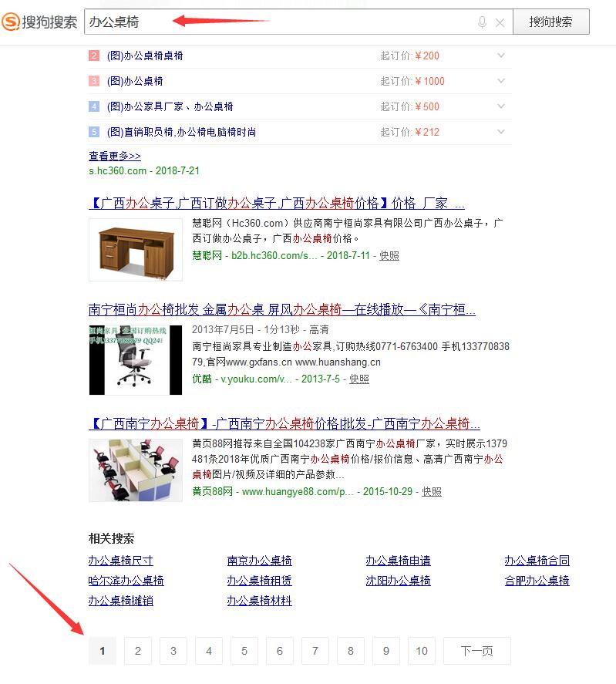Viewport: 616px width, 684px height.
Task: Go to results page 10
Action: pos(422,651)
